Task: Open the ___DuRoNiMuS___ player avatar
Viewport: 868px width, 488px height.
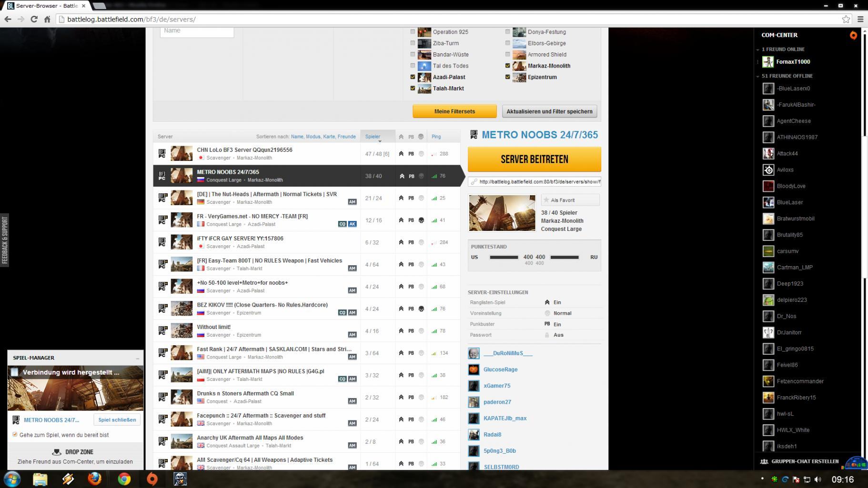Action: pos(474,353)
